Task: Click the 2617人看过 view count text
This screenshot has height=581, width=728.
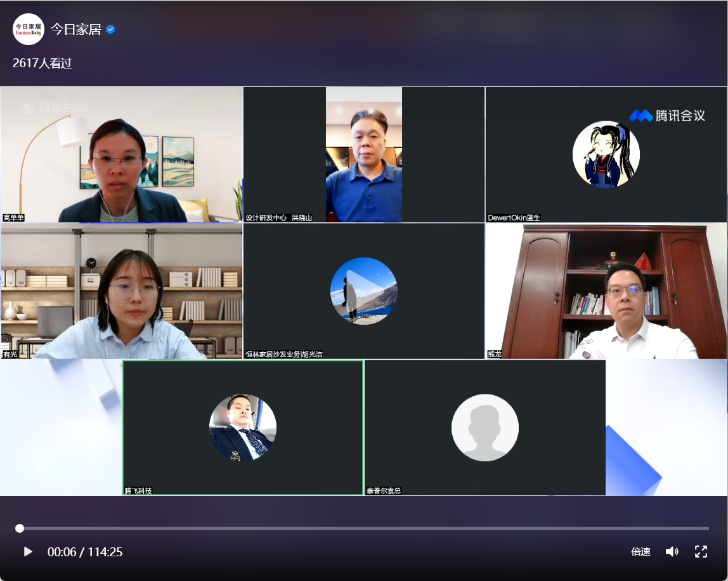Action: coord(42,63)
